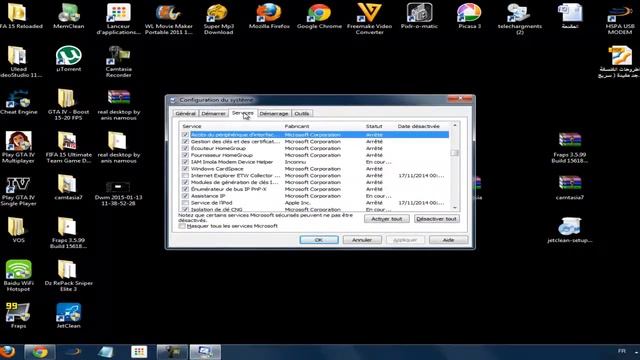Select the Picasa 3 desktop icon
This screenshot has height=360, width=640.
[x=469, y=16]
